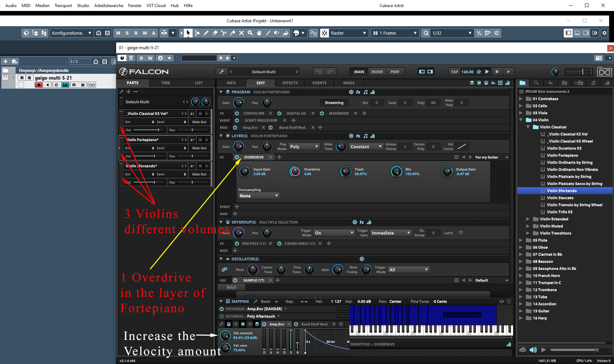Toggle the ONE POLE (17) power button

237,243
